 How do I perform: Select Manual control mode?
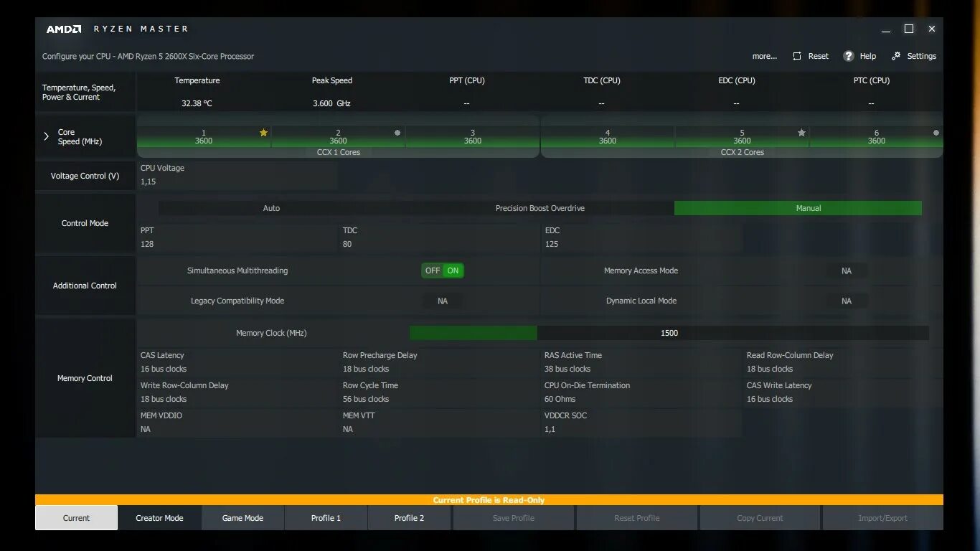[798, 208]
